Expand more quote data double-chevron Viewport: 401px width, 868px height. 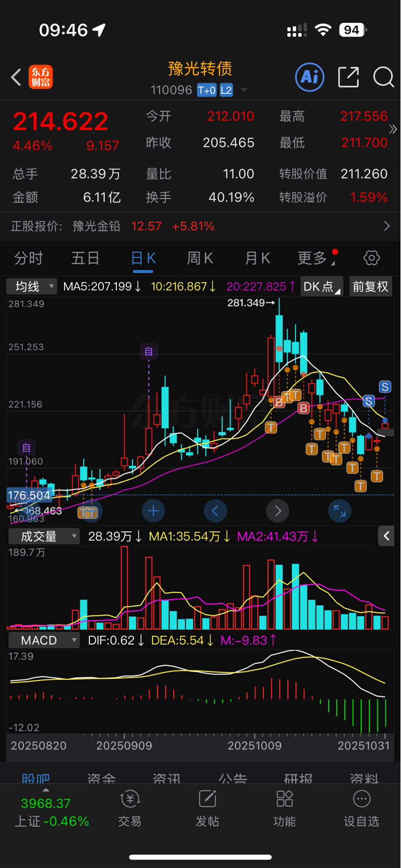[x=393, y=129]
